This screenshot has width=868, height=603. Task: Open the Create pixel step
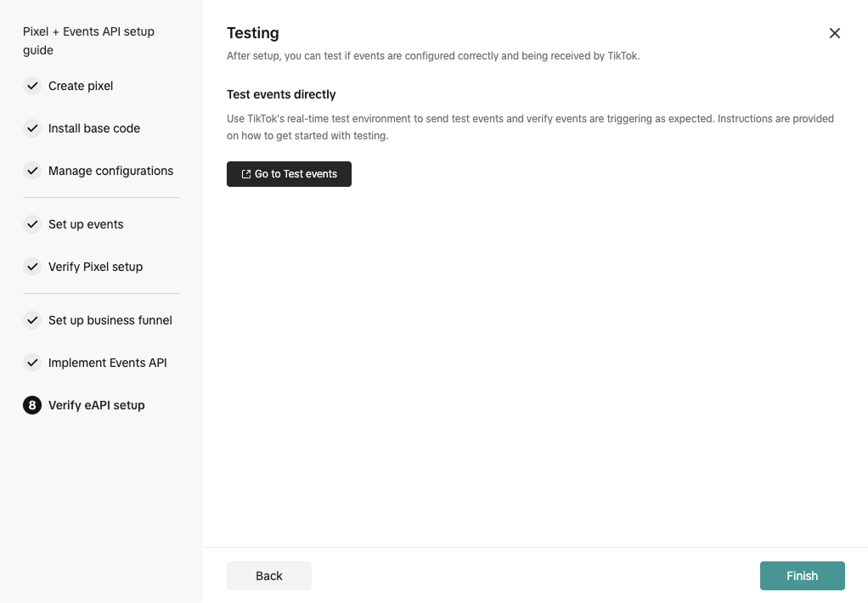[81, 86]
